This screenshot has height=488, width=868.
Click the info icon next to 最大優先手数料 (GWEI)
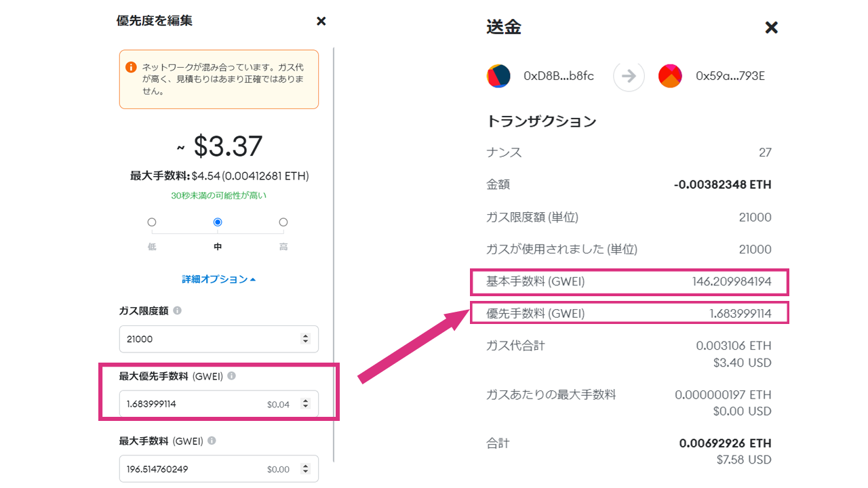click(x=231, y=376)
